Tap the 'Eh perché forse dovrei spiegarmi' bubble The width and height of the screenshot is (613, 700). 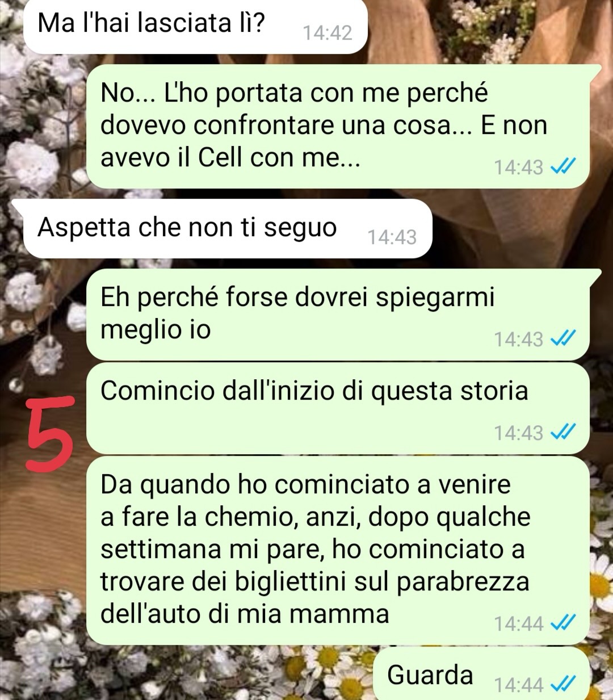coord(338,314)
